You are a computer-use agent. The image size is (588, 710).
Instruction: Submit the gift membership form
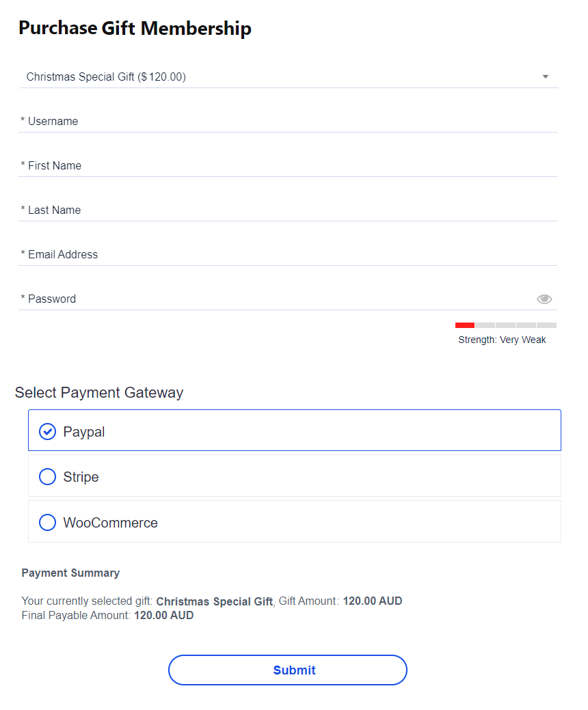(288, 670)
